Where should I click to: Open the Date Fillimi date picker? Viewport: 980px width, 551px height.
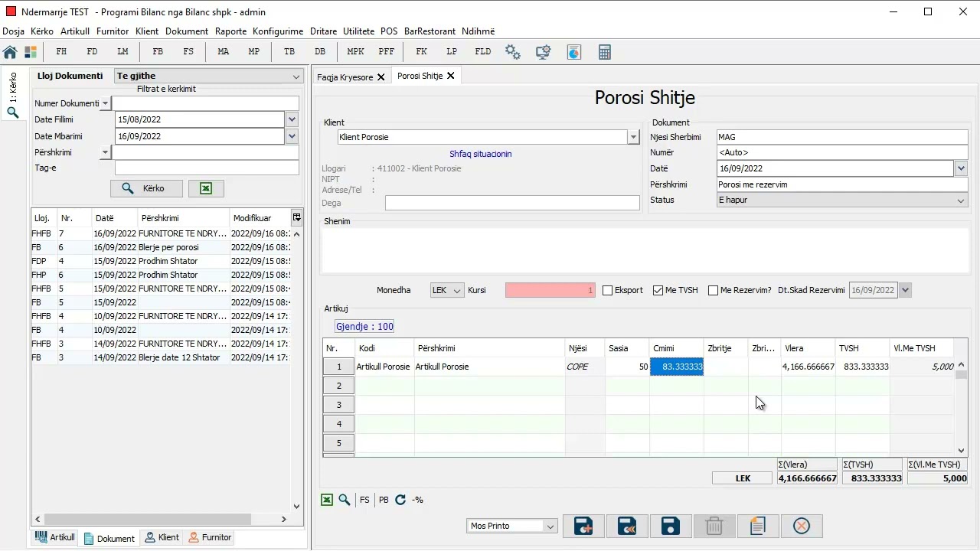[x=291, y=119]
